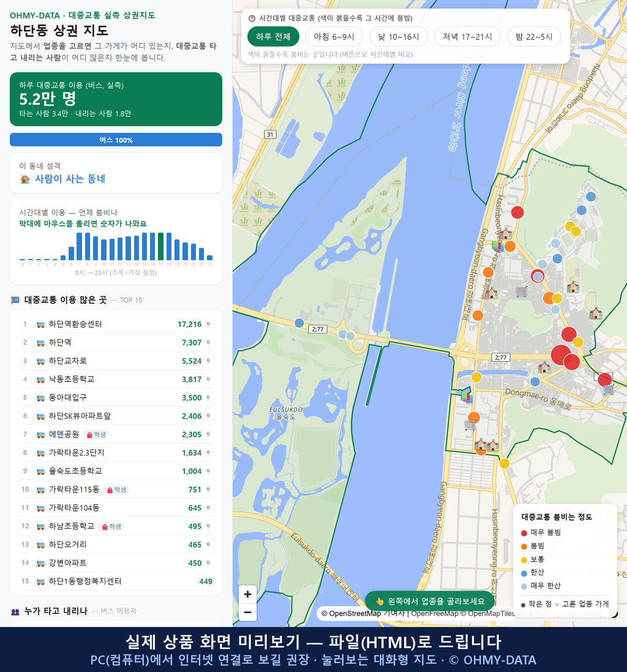Click the pin icon for 하남초등학교
This screenshot has width=627, height=672.
pos(208,526)
